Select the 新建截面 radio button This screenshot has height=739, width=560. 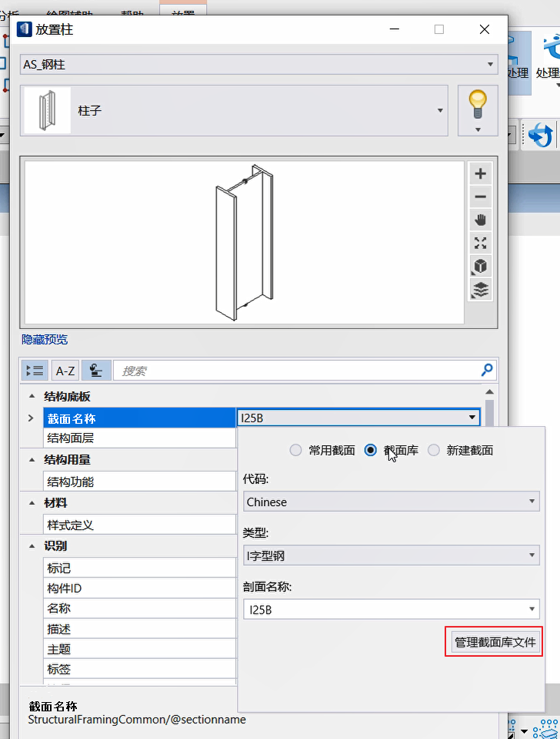coord(434,450)
